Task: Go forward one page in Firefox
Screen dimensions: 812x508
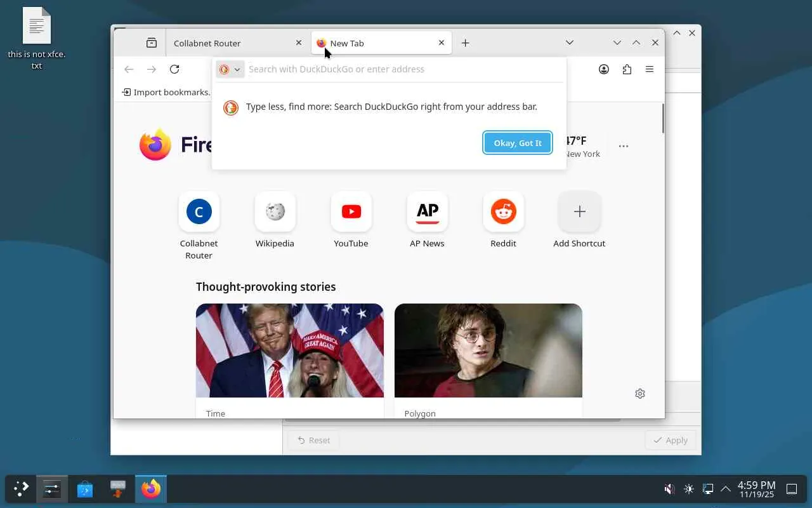Action: point(152,69)
